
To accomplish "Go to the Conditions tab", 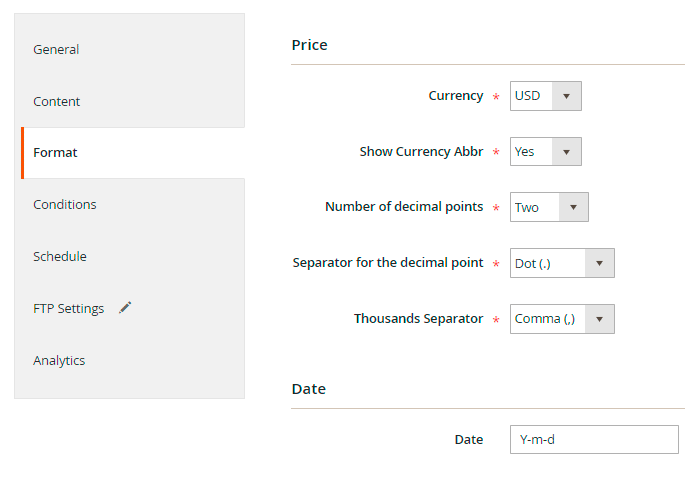I will (65, 204).
